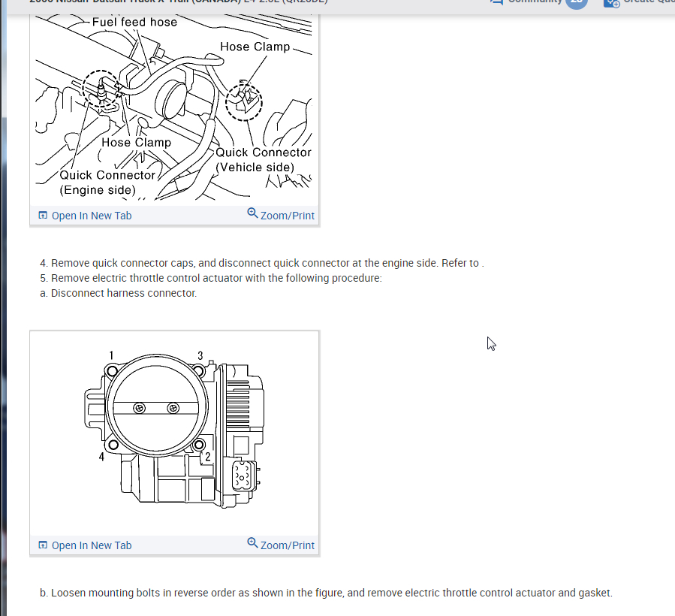This screenshot has height=616, width=675.
Task: Click the fuel feed hose diagram image
Action: 174,107
